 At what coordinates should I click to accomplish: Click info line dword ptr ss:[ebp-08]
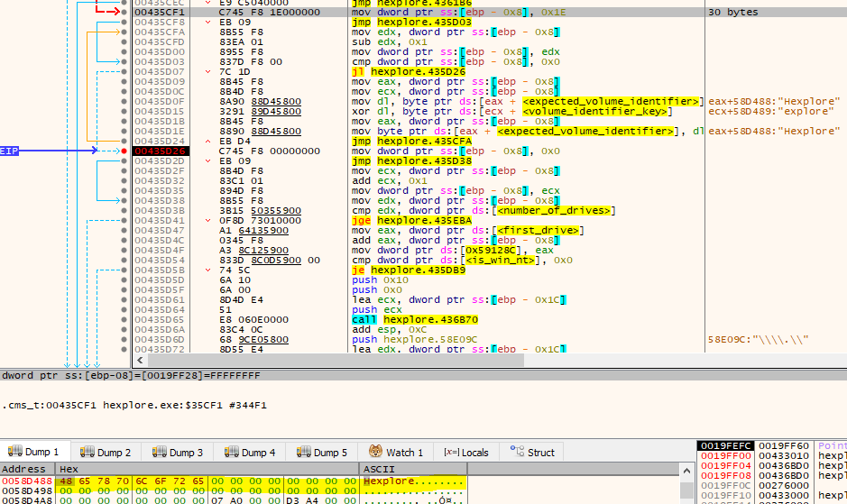point(132,375)
